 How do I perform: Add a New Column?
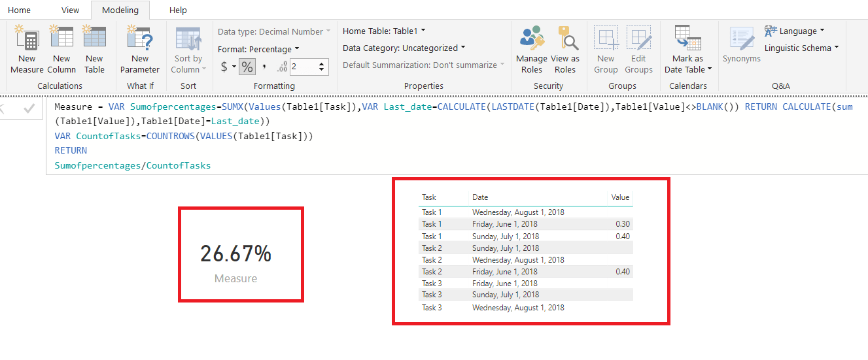[61, 50]
